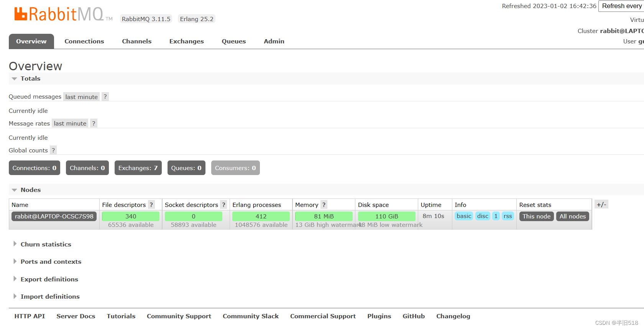This screenshot has height=329, width=644.
Task: Click the 58893 available text
Action: coord(194,225)
